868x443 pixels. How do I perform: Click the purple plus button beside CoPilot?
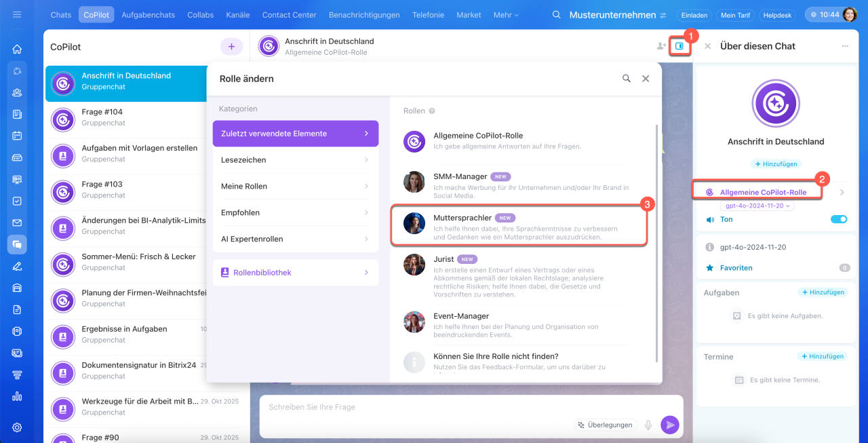point(231,47)
